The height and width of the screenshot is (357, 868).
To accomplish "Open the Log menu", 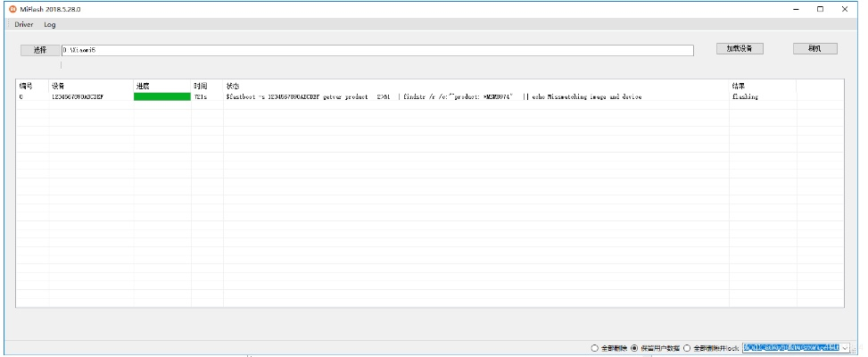I will 50,24.
